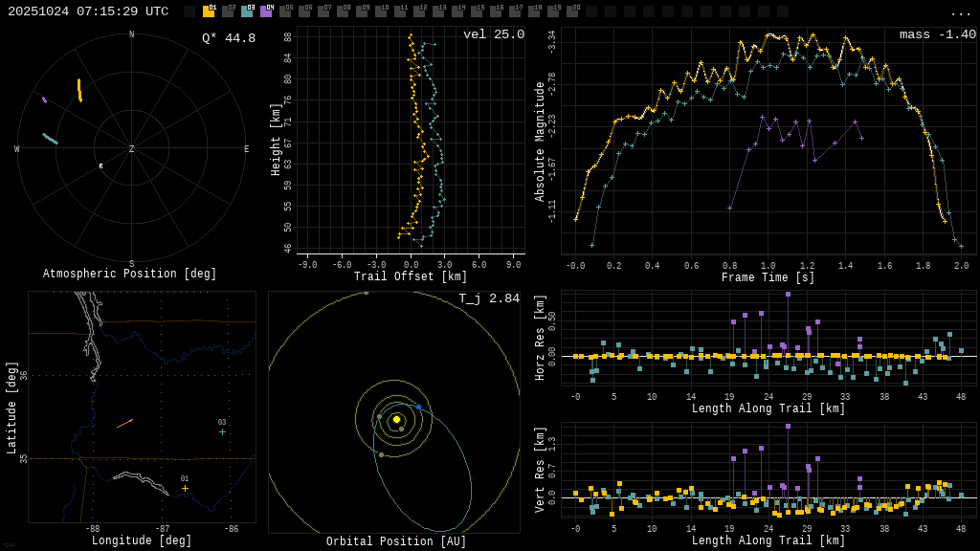Viewport: 980px width, 551px height.
Task: Click the T_j 2.84 readout
Action: click(488, 298)
